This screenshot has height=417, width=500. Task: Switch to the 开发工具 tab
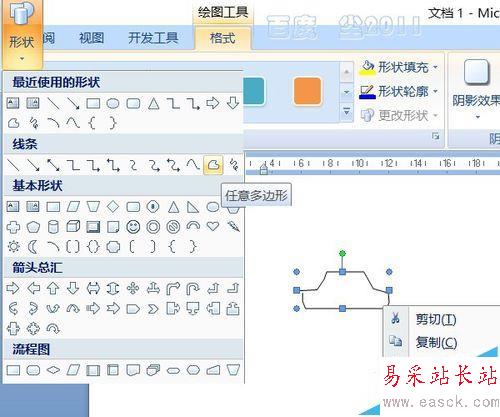point(153,38)
